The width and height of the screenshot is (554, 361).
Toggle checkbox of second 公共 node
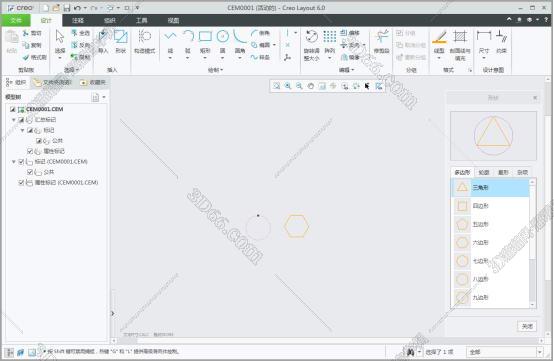30,172
